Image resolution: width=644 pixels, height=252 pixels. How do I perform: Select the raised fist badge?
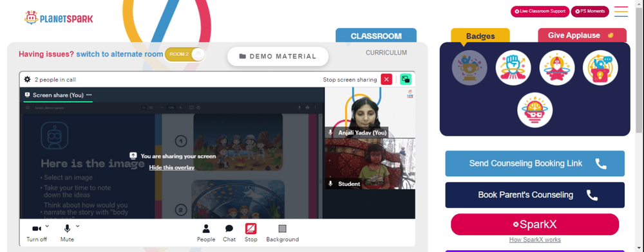click(513, 67)
